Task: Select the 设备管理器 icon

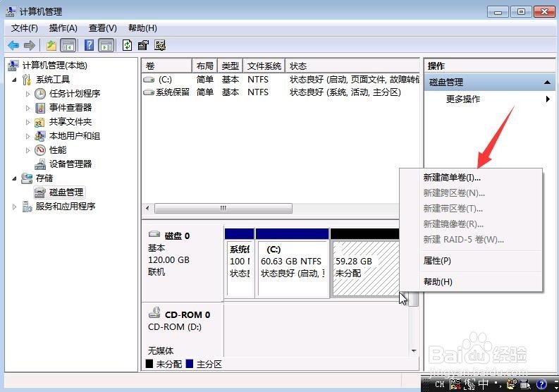Action: click(40, 164)
